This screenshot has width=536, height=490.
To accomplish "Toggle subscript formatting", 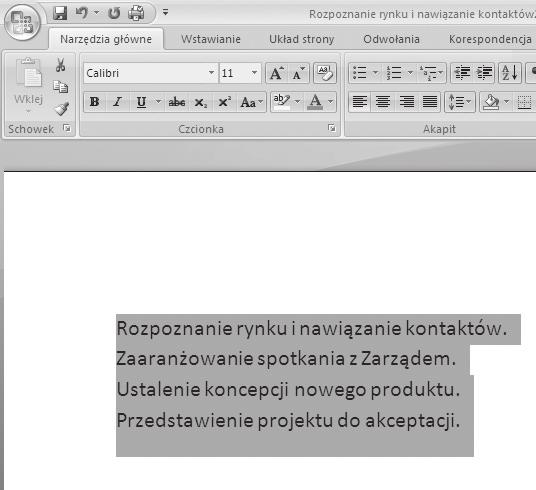I will click(x=201, y=102).
